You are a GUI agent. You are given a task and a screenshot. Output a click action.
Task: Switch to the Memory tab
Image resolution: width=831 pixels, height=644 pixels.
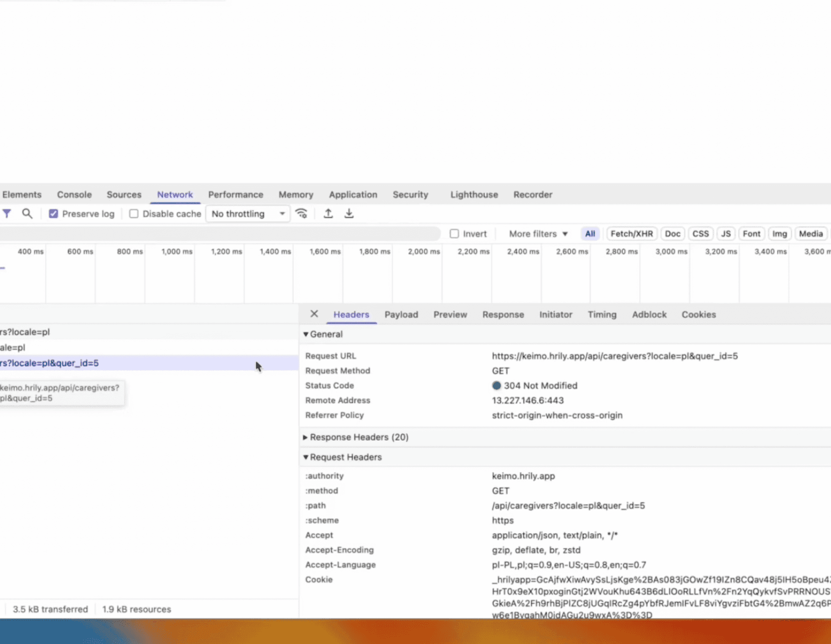pyautogui.click(x=296, y=195)
